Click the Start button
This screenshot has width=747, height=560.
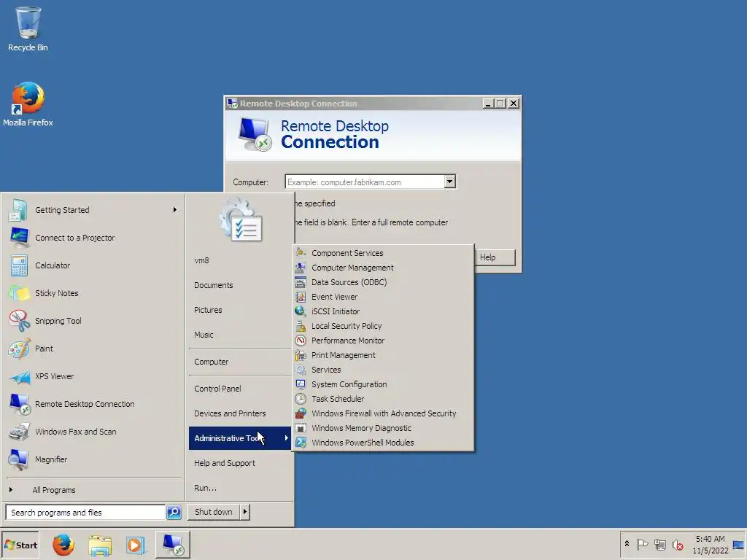20,545
